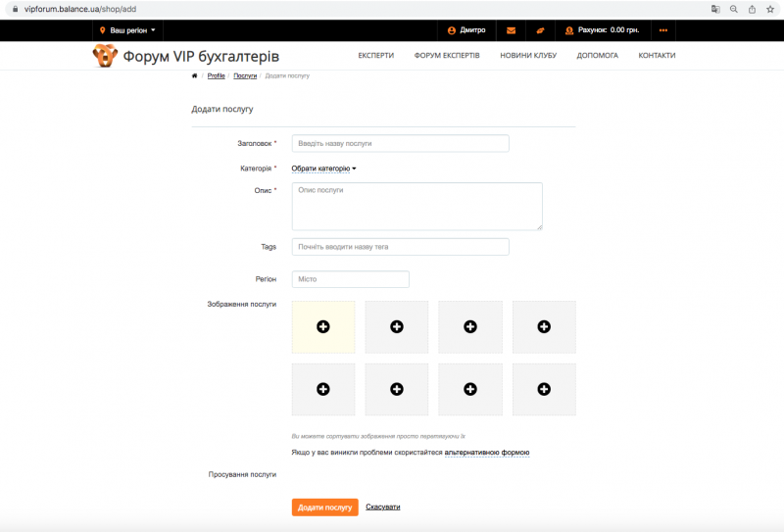Click inside the Опис description textarea

click(416, 206)
